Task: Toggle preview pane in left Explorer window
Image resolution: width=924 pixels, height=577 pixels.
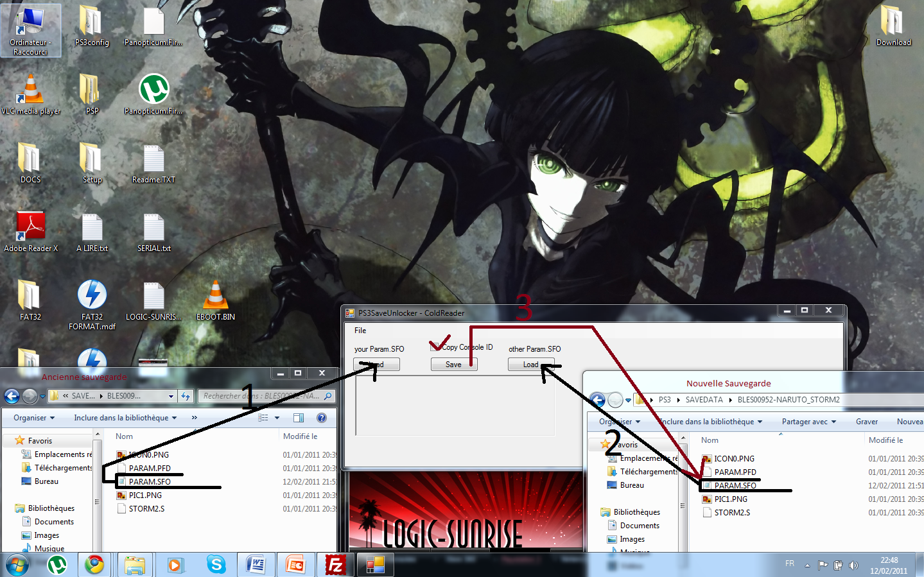Action: (299, 418)
